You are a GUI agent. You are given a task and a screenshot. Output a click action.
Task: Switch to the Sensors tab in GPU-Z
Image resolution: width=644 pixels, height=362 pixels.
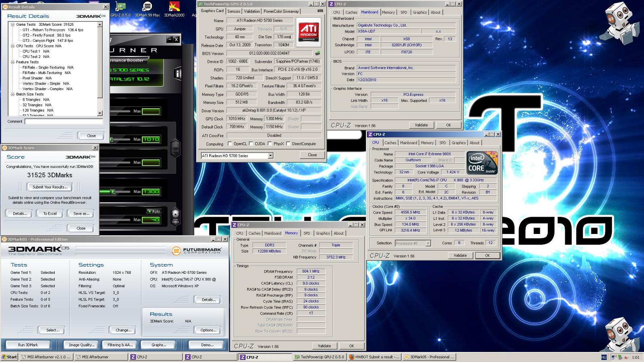234,11
